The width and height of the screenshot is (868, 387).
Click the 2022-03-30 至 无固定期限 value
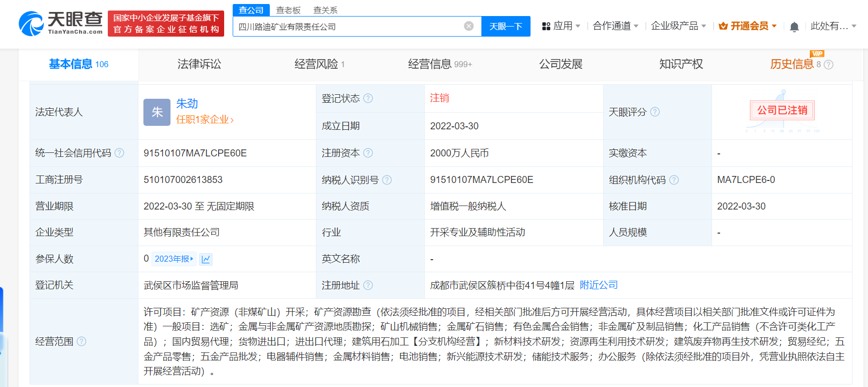(199, 206)
